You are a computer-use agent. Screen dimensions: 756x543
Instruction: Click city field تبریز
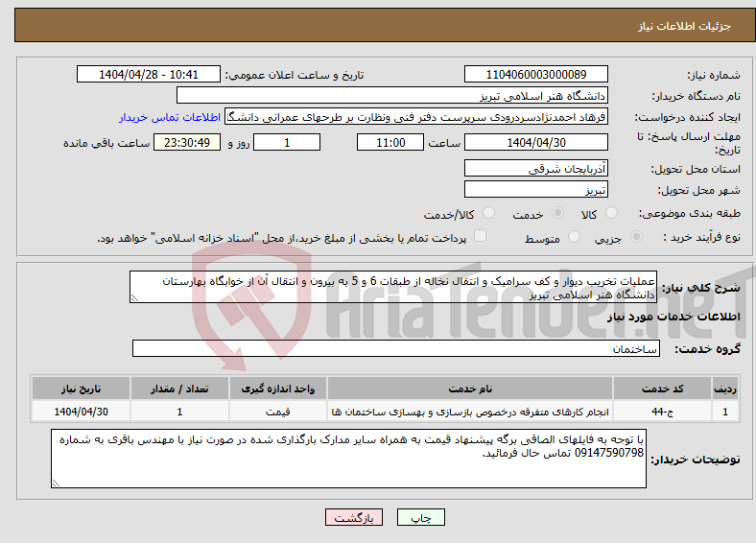click(x=535, y=189)
